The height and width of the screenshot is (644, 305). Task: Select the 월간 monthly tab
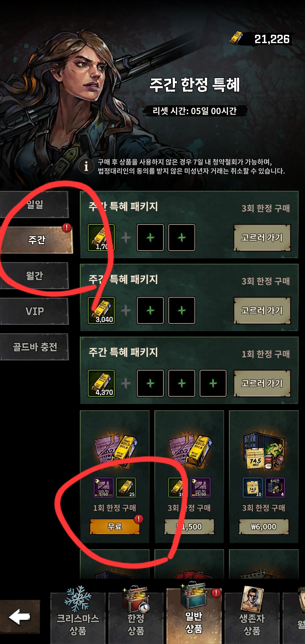coord(34,276)
